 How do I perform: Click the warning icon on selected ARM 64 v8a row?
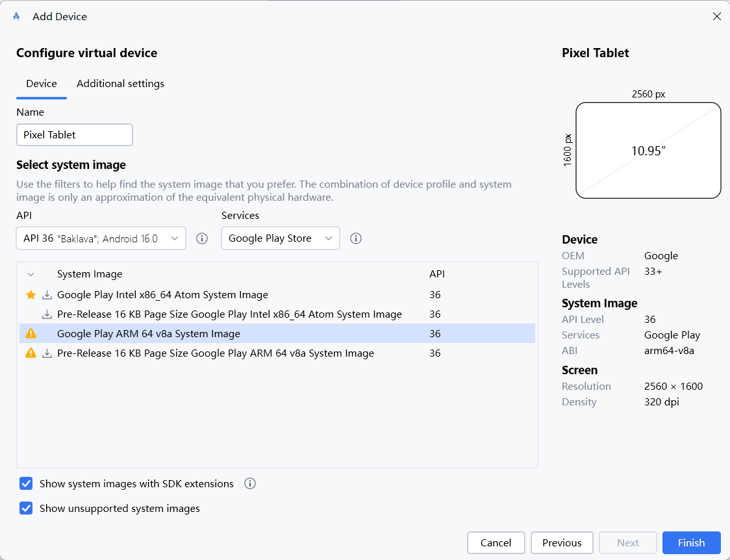(31, 334)
